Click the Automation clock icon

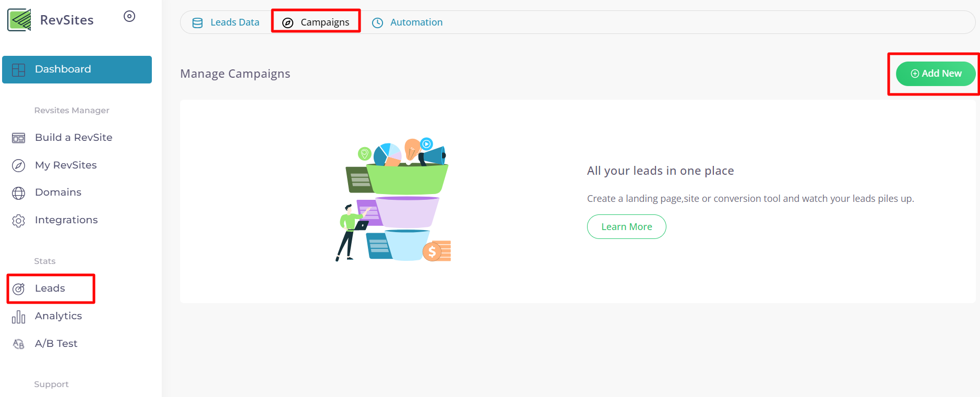pos(377,23)
